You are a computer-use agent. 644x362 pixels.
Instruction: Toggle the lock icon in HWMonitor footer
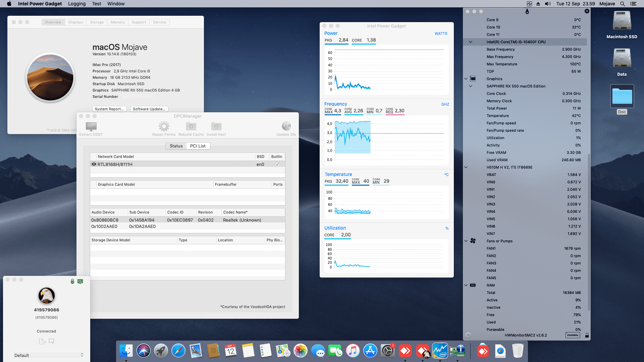coord(587,335)
